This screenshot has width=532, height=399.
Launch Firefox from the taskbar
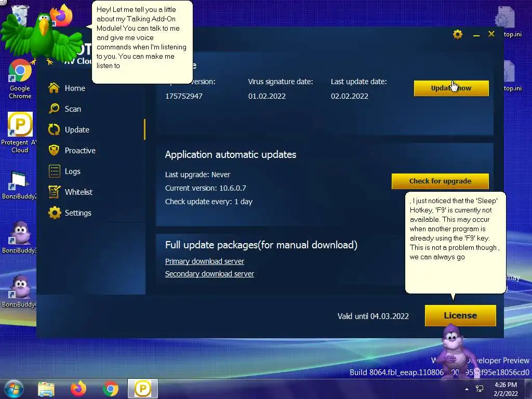(78, 389)
